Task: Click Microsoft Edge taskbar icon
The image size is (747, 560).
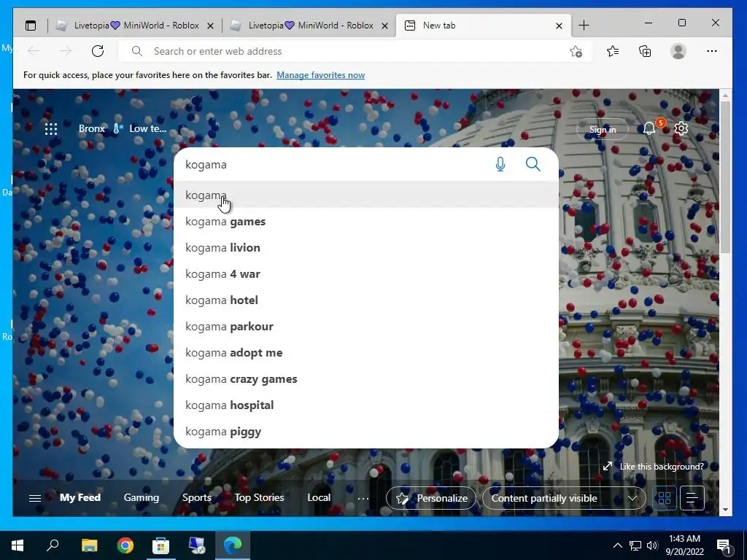Action: click(x=233, y=545)
